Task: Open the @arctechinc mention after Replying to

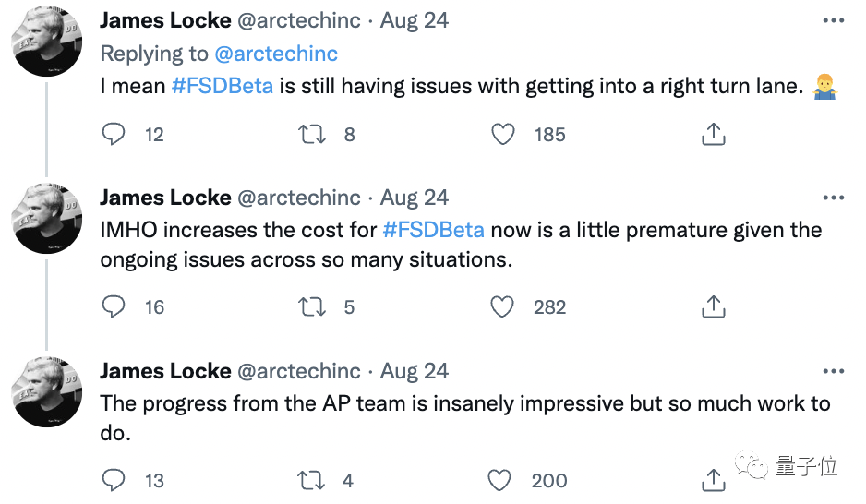Action: coord(276,54)
